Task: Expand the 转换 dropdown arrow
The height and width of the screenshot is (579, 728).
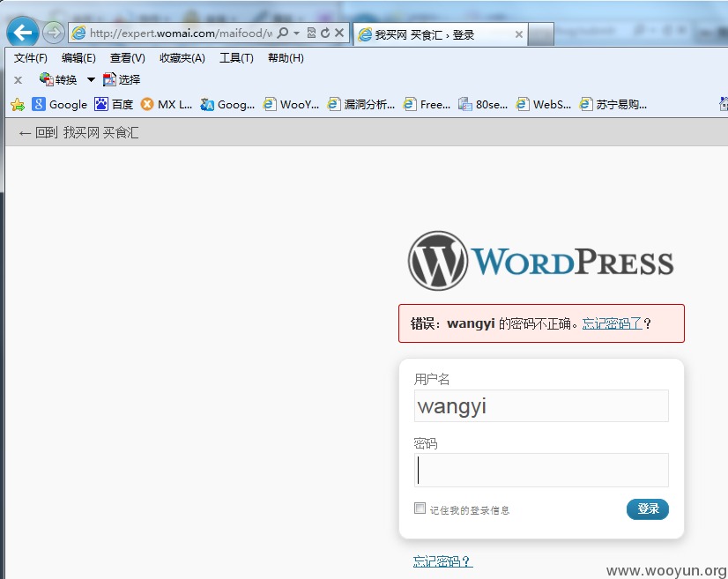Action: pos(91,80)
